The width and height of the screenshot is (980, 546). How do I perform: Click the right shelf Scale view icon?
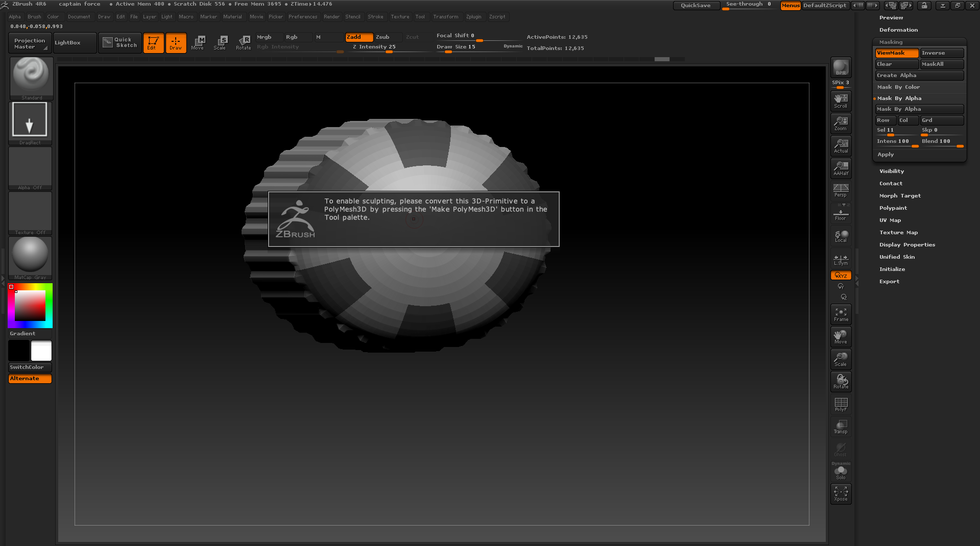click(x=841, y=359)
